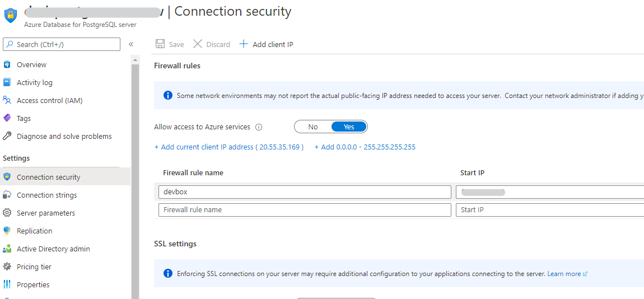Click the Activity log icon
This screenshot has width=644, height=299.
pyautogui.click(x=7, y=82)
